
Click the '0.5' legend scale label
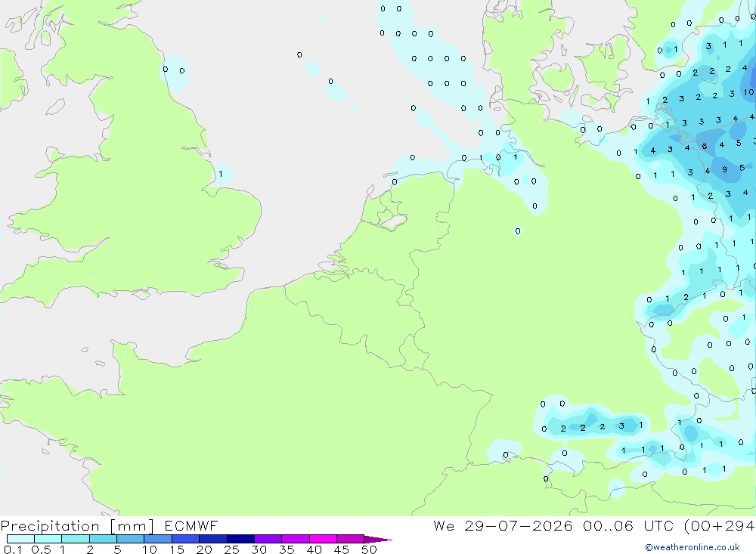tap(41, 549)
